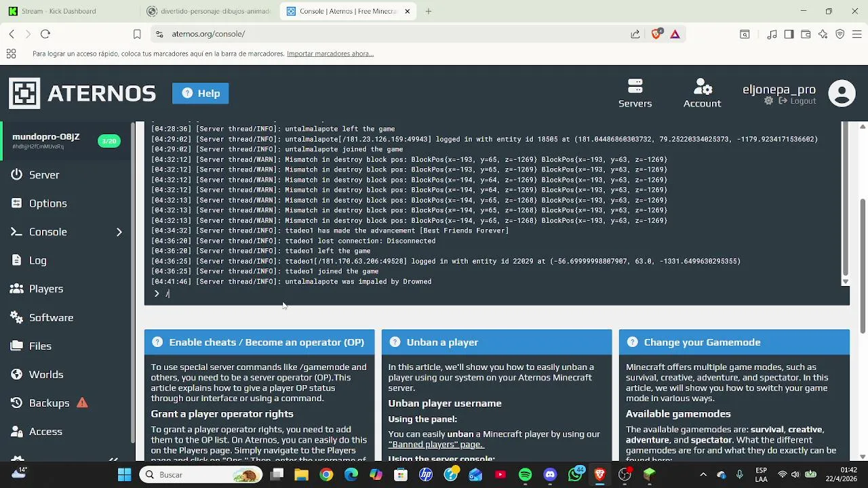Viewport: 868px width, 488px height.
Task: Click the share page icon
Action: coord(635,34)
